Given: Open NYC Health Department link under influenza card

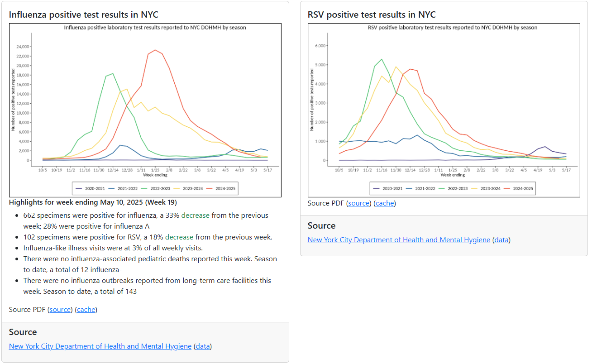Looking at the screenshot, I should 100,346.
